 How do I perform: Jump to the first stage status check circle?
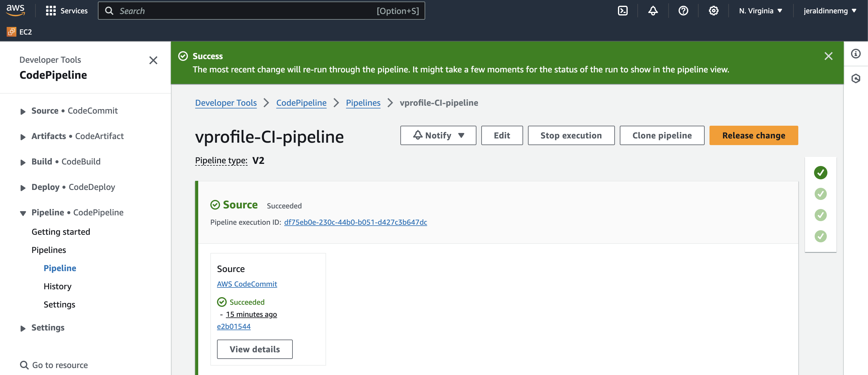820,173
